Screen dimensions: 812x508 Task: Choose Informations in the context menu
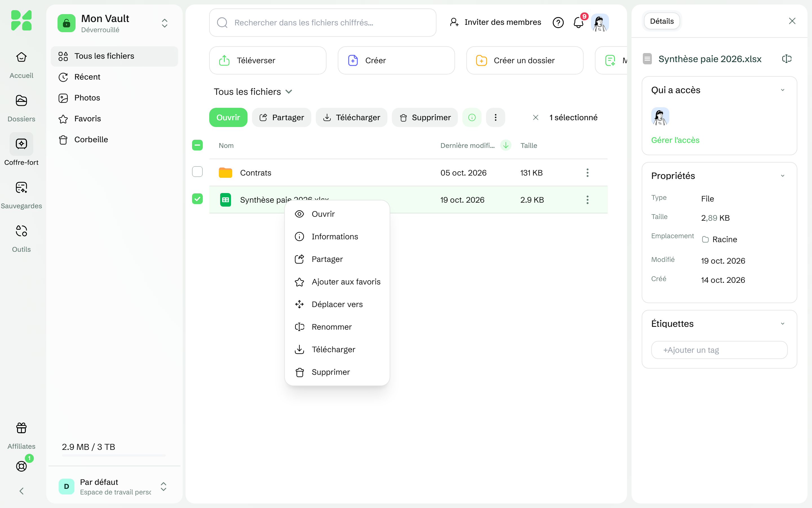[x=337, y=237]
